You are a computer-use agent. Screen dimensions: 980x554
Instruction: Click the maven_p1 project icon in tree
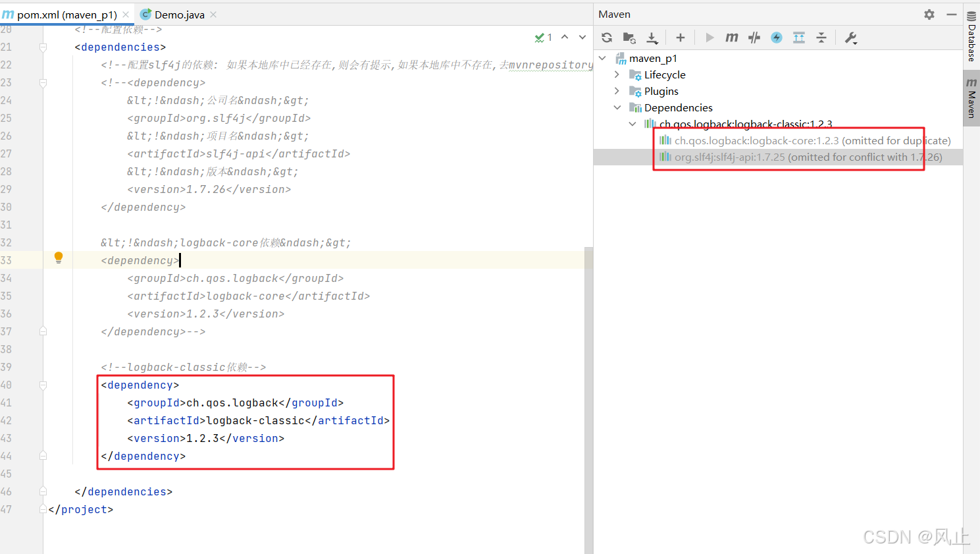621,59
